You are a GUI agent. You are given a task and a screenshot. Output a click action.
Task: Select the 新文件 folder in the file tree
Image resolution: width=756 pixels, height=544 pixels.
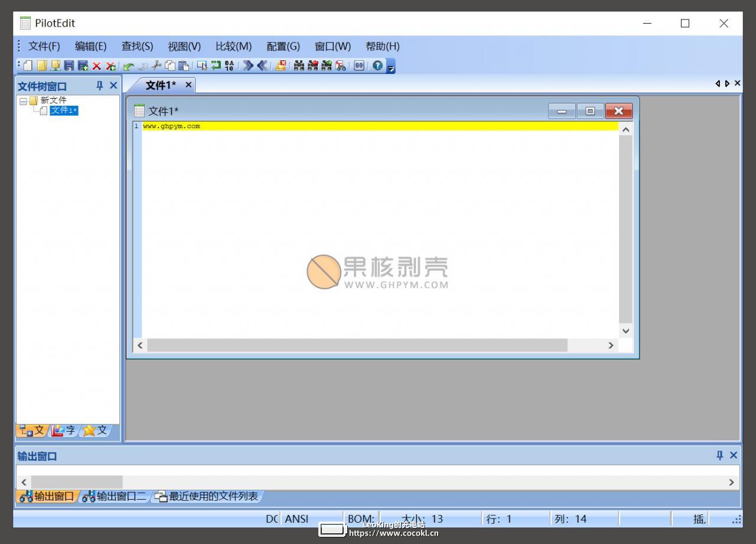(53, 100)
